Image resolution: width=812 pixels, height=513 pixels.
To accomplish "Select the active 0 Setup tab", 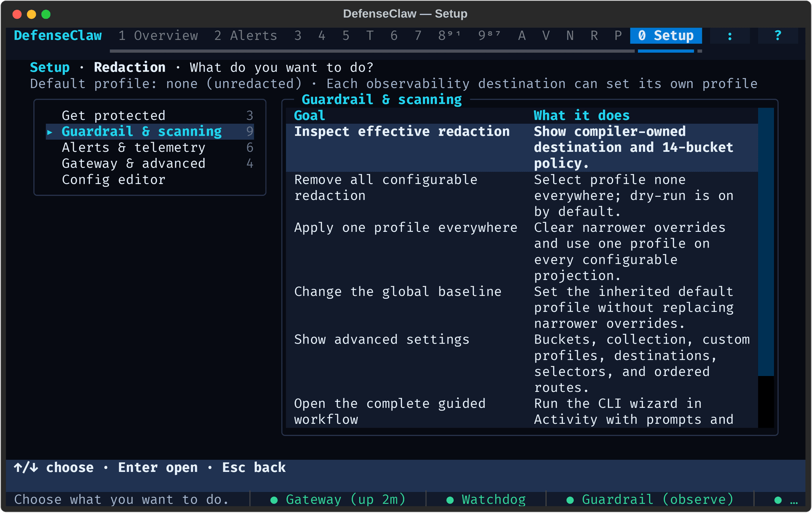I will click(x=666, y=36).
